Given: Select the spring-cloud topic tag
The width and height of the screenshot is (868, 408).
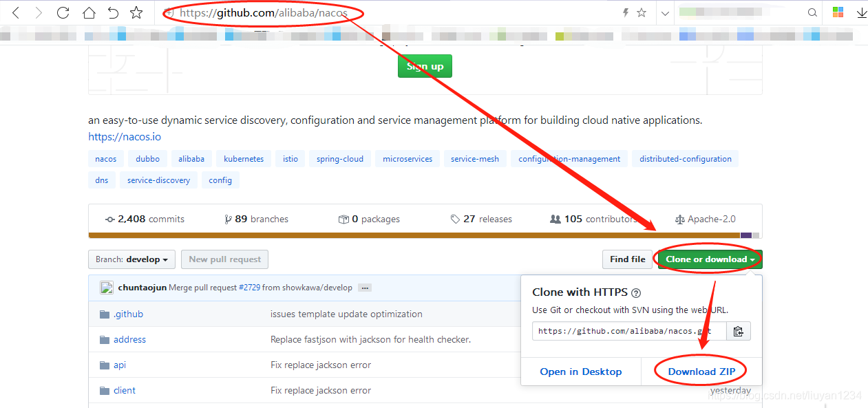Looking at the screenshot, I should coord(340,159).
